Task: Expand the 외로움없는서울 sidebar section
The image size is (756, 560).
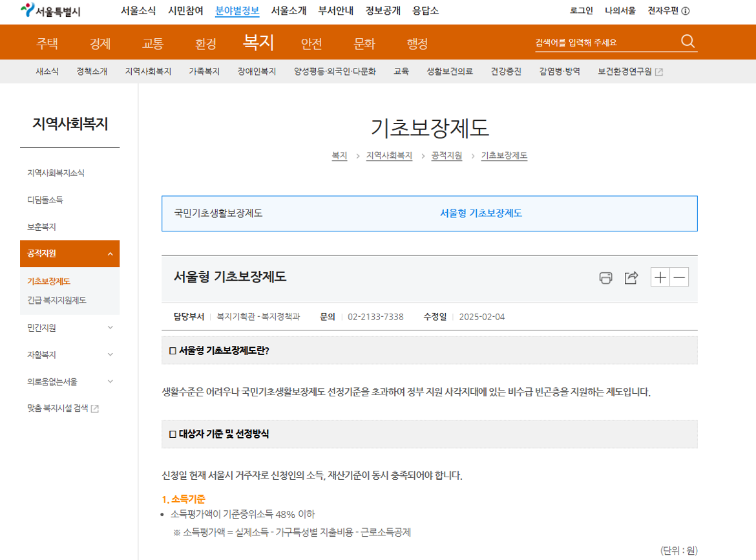Action: tap(110, 382)
